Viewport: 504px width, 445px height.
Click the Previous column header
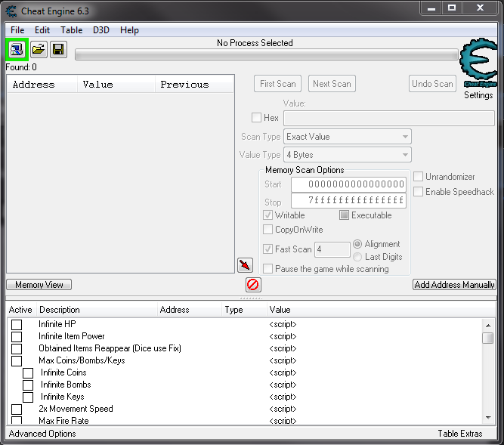[194, 85]
